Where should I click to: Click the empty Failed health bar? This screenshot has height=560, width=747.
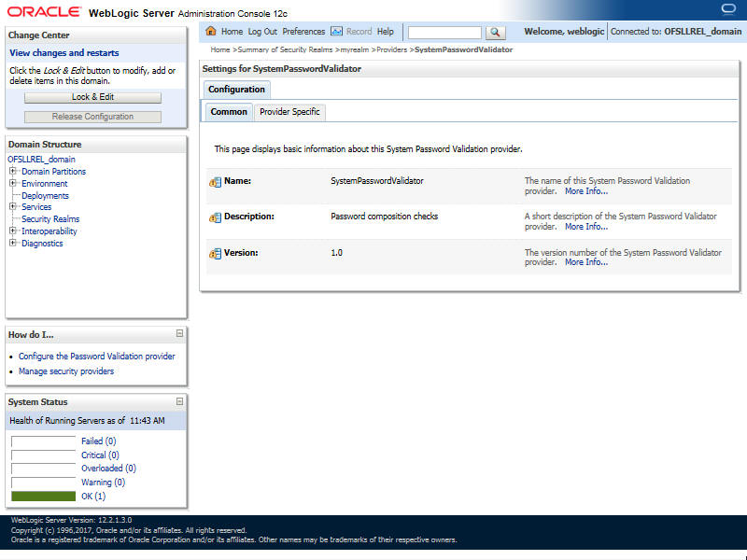[x=43, y=441]
